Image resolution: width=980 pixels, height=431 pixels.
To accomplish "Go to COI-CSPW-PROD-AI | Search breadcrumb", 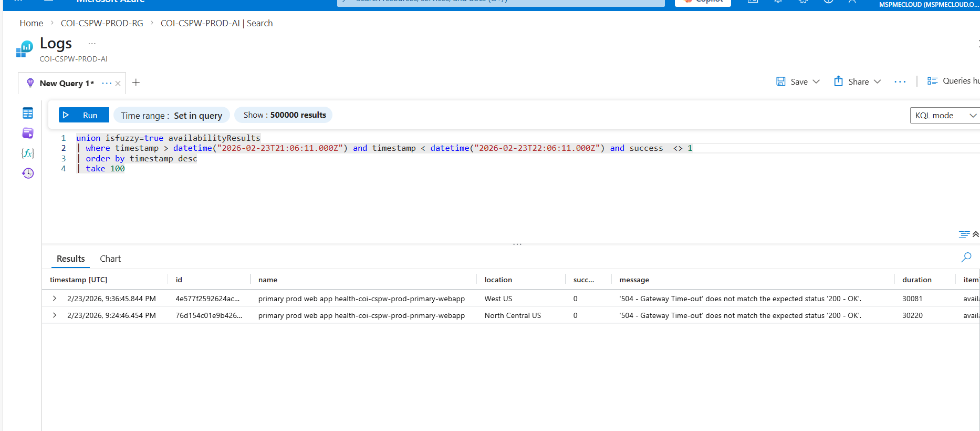I will coord(216,23).
